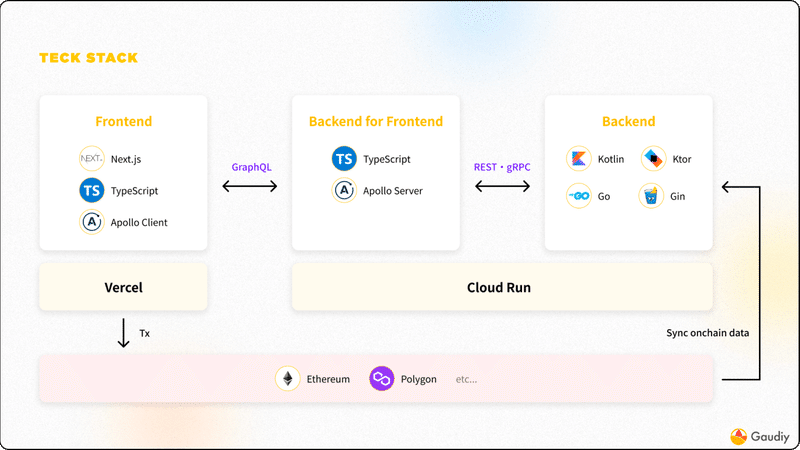
Task: Click the Next.js logo icon
Action: (92, 159)
